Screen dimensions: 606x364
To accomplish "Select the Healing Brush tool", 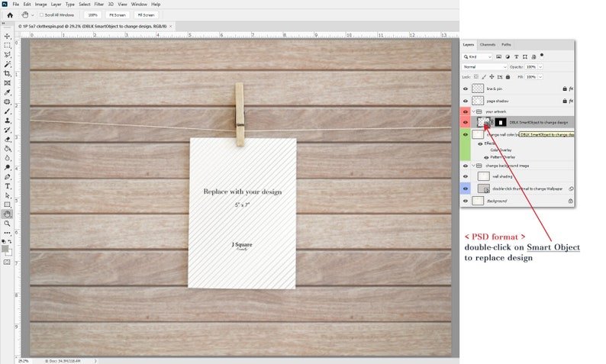I will click(x=7, y=101).
